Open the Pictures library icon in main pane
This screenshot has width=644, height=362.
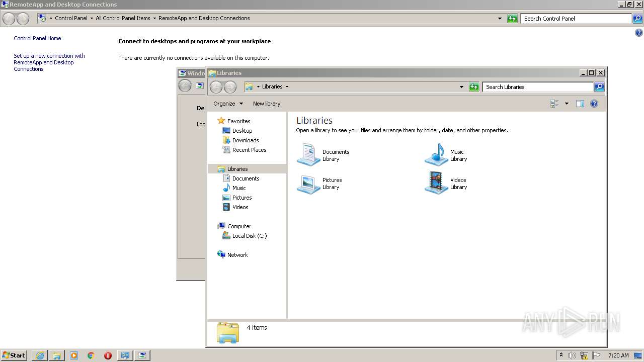point(308,184)
